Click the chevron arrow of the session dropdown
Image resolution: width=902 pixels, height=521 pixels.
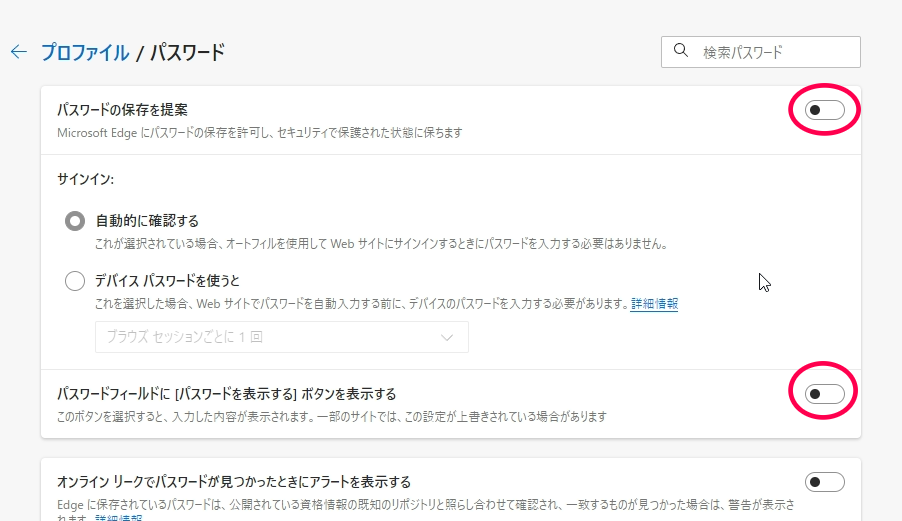tap(447, 338)
